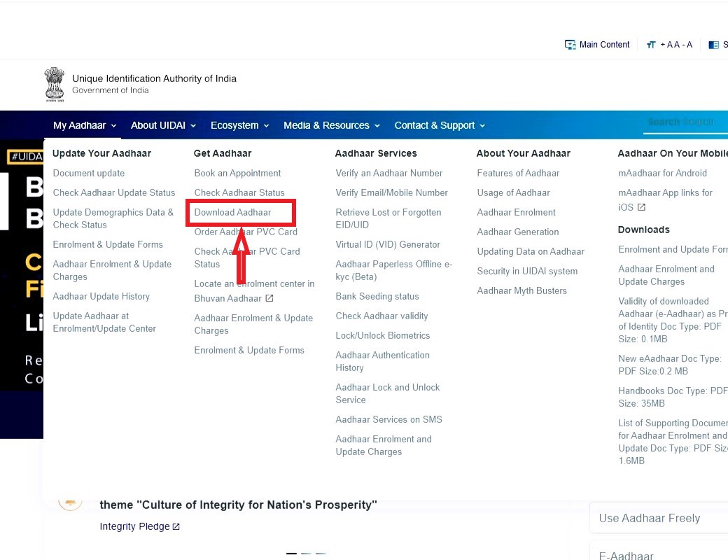The image size is (728, 560).
Task: Select Check Aadhaar Update Status
Action: click(114, 192)
